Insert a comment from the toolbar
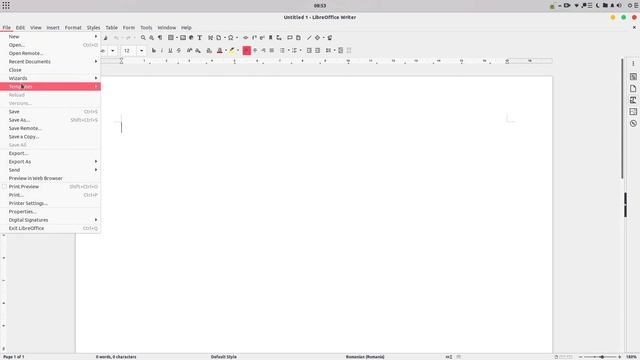The width and height of the screenshot is (640, 360). (290, 38)
